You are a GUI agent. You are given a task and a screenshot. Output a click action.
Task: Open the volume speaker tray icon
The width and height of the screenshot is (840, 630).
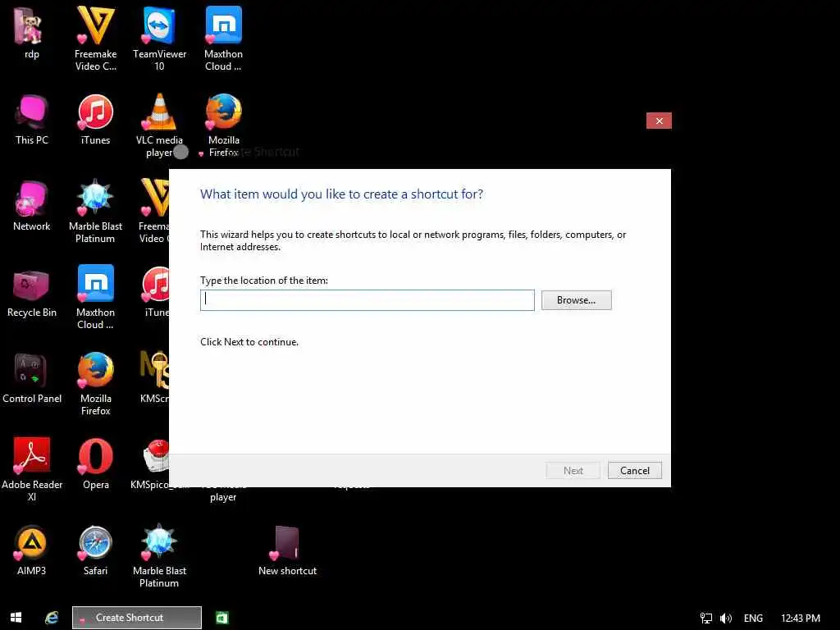(x=726, y=619)
